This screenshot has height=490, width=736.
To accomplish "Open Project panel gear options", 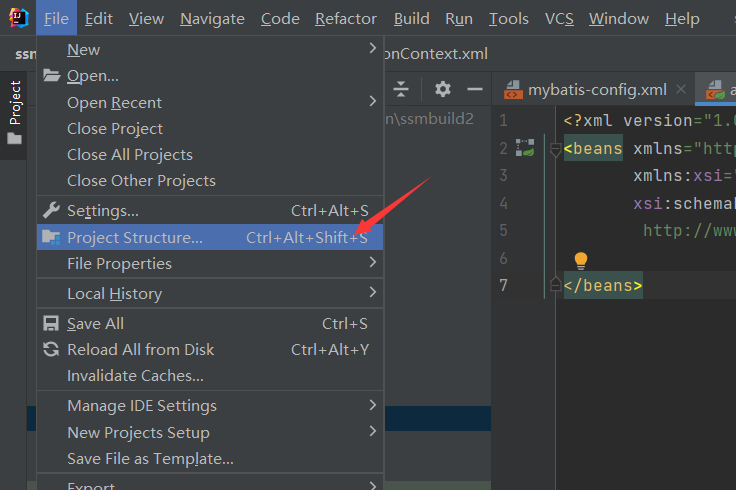I will pyautogui.click(x=443, y=89).
